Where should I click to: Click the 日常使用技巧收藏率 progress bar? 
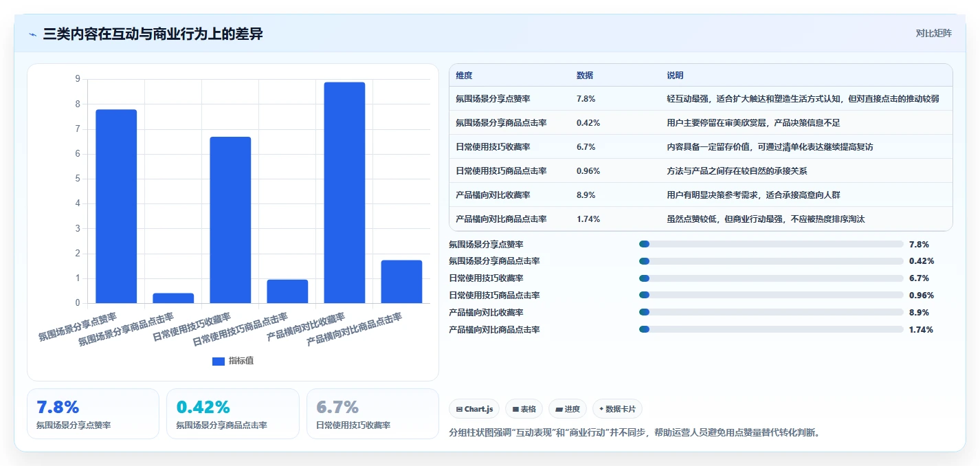pos(771,278)
